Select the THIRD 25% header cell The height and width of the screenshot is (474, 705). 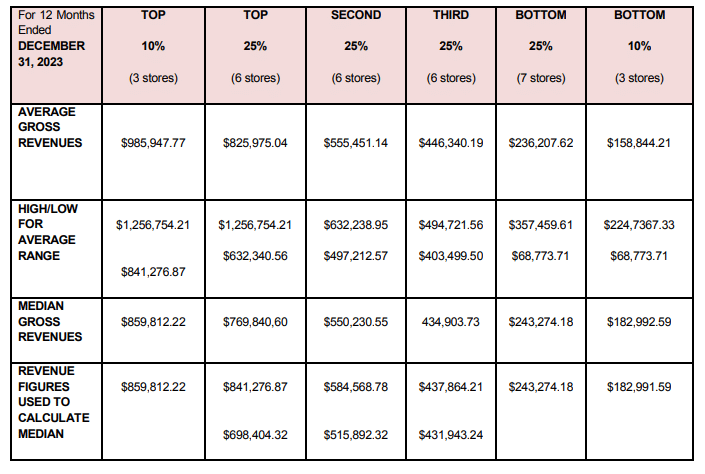(451, 55)
